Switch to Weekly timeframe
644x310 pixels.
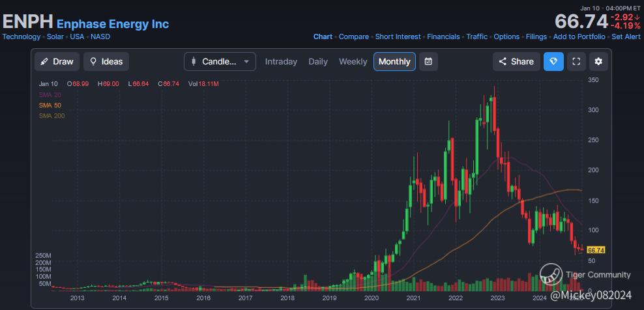(x=353, y=62)
